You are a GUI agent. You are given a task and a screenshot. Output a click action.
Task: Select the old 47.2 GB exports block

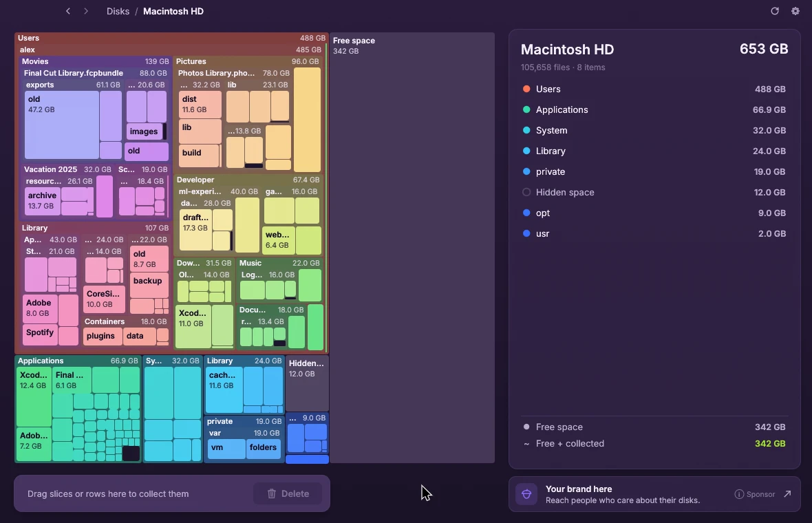pos(62,125)
